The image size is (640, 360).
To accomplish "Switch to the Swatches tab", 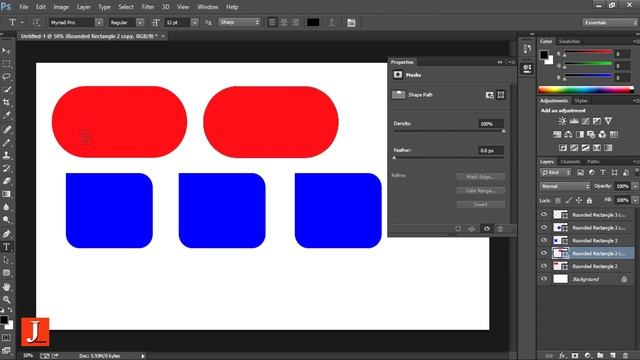I will (x=569, y=41).
